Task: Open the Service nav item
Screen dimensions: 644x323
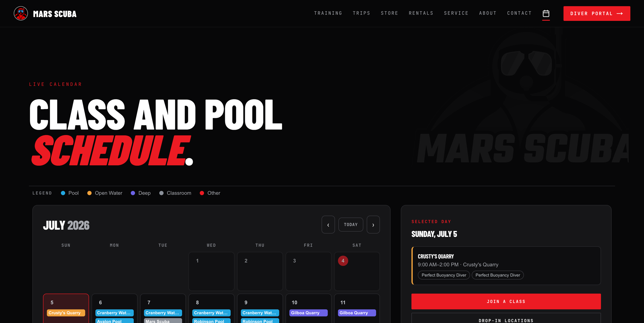Action: click(456, 13)
